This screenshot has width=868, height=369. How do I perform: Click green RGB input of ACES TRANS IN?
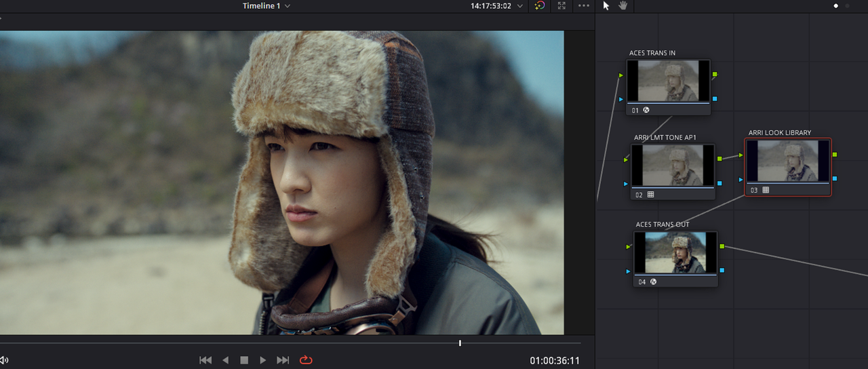621,75
